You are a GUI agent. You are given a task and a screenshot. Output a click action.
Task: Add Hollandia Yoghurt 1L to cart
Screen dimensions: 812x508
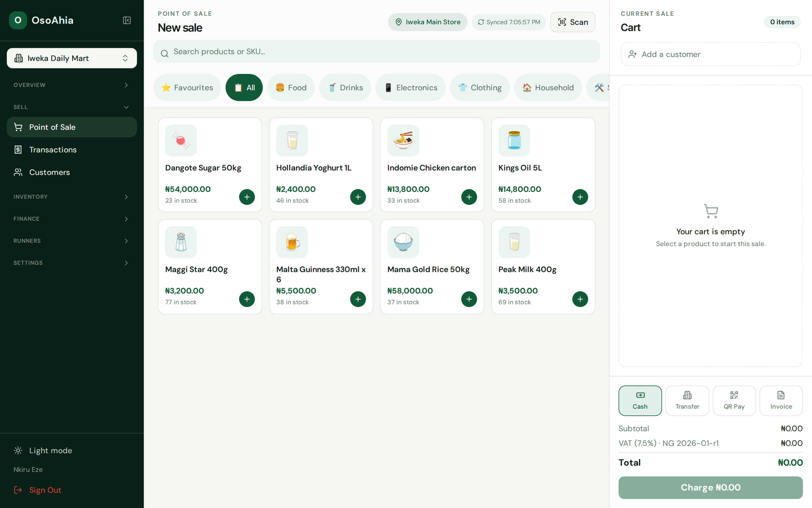[x=358, y=197]
